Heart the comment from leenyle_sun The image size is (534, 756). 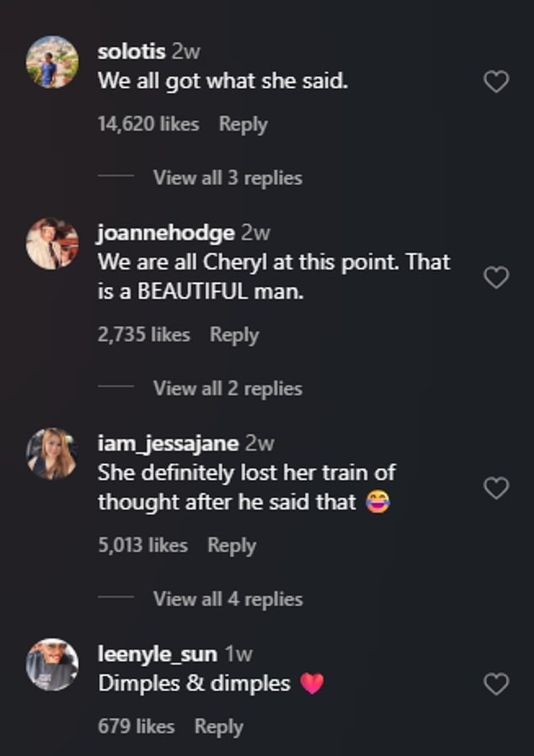[x=496, y=684]
